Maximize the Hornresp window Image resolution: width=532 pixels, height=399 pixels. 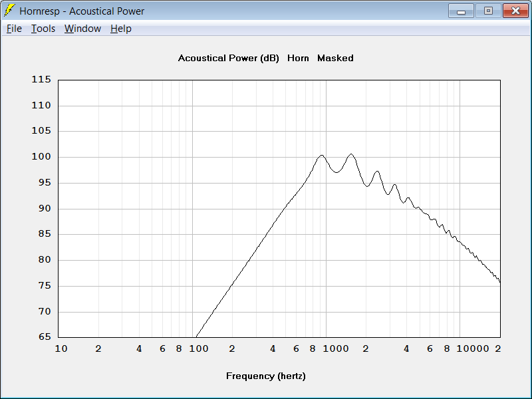tap(488, 11)
